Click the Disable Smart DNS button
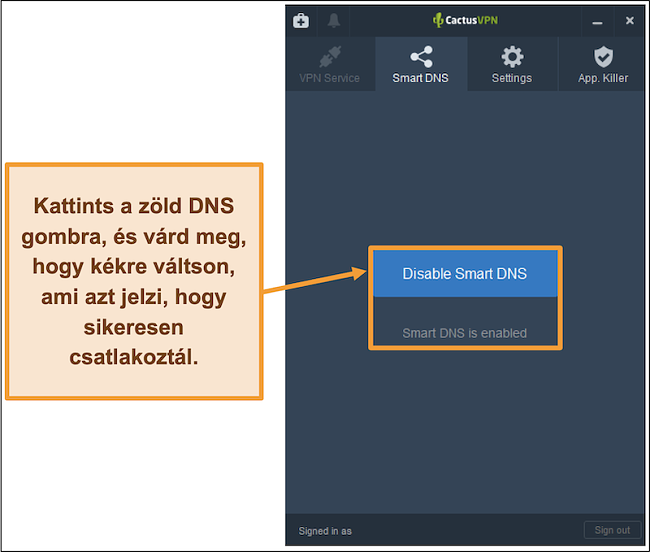This screenshot has width=650, height=552. pyautogui.click(x=465, y=274)
